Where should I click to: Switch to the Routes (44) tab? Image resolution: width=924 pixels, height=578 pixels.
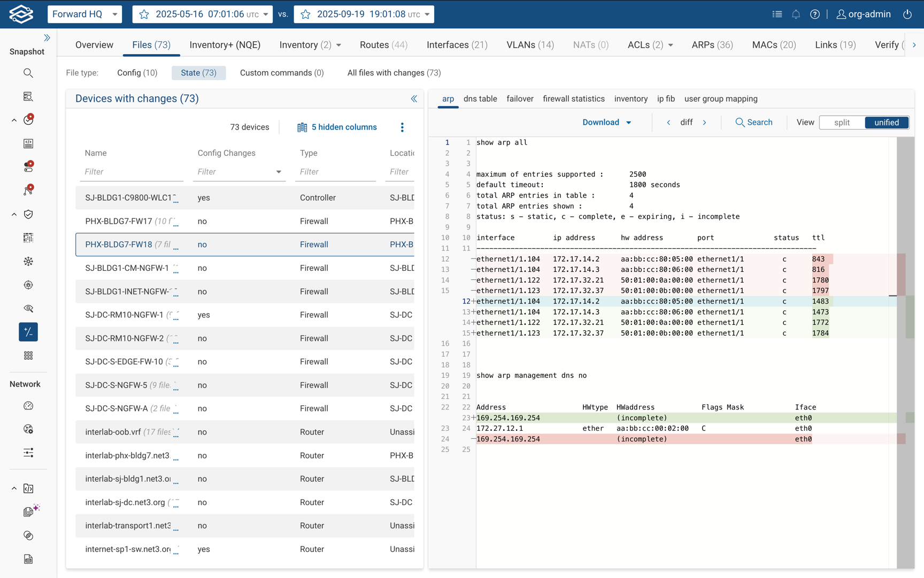click(383, 45)
